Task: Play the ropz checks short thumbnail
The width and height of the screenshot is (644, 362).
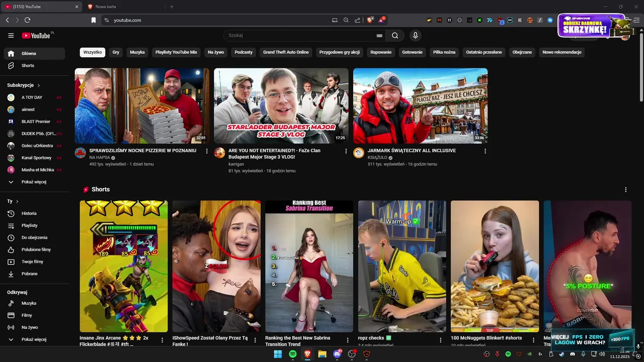Action: 402,266
